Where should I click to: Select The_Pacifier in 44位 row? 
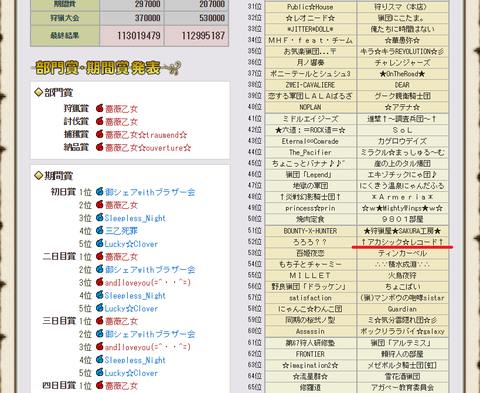coord(310,153)
